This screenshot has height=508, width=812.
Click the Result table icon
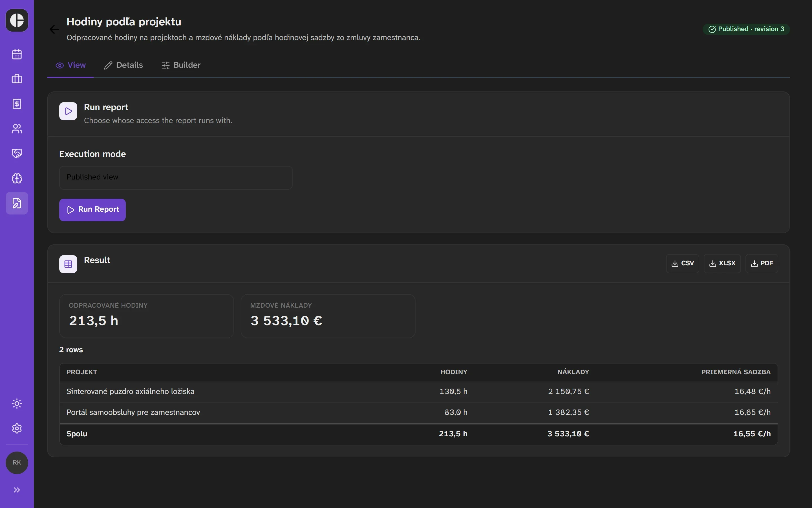(68, 264)
